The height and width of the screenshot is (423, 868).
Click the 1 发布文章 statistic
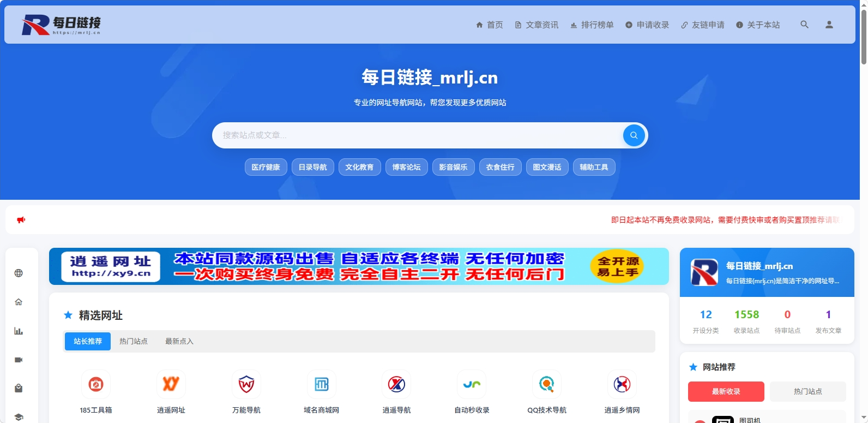pyautogui.click(x=828, y=321)
